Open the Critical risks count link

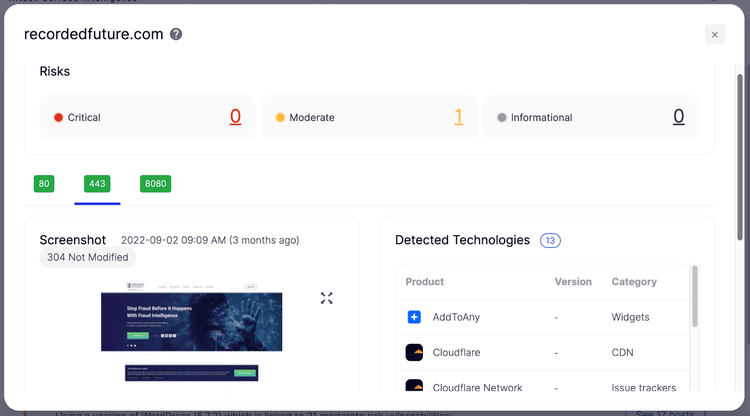pyautogui.click(x=235, y=117)
